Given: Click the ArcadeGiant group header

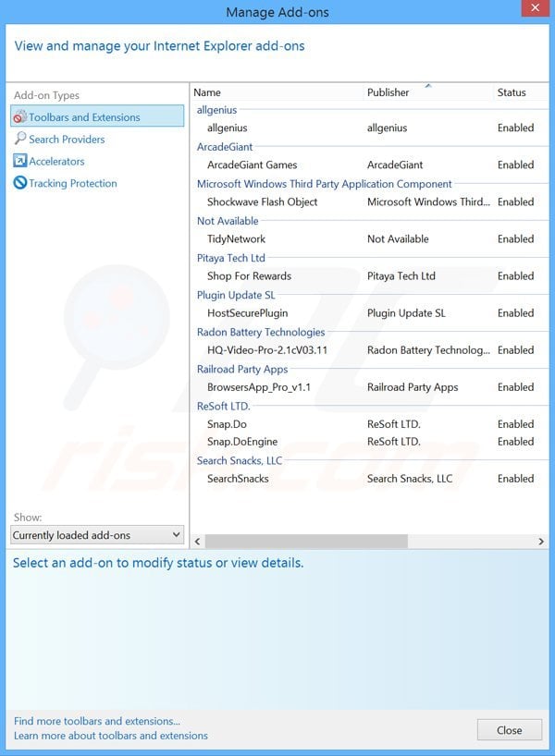Looking at the screenshot, I should pos(225,147).
